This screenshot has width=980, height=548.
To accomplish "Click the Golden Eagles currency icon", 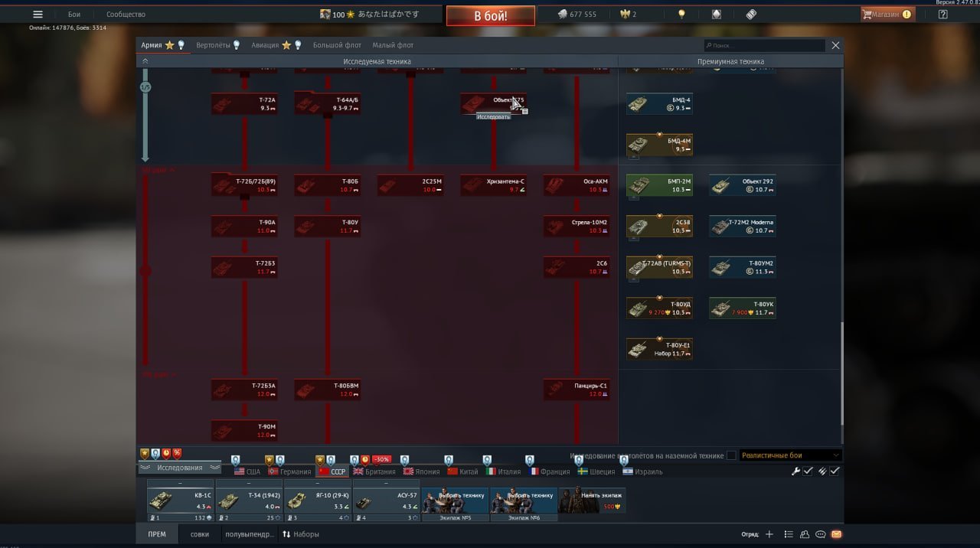I will pyautogui.click(x=624, y=14).
